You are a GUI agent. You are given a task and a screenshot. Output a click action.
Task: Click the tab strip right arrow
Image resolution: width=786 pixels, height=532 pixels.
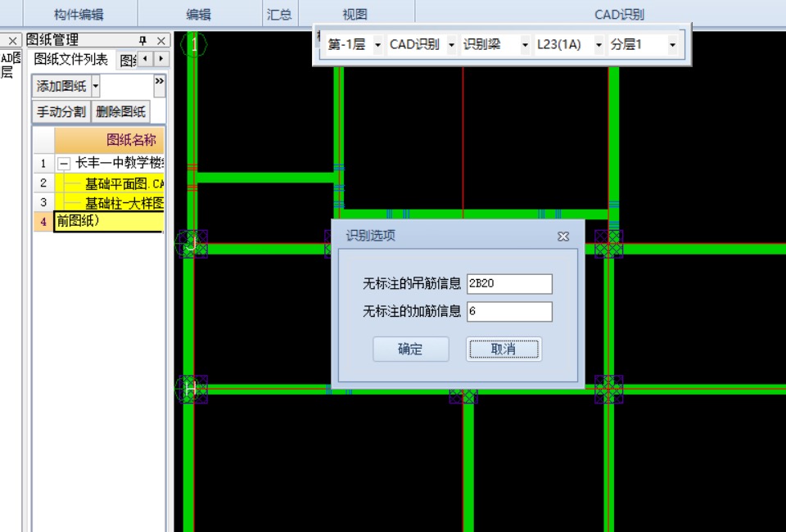[161, 59]
